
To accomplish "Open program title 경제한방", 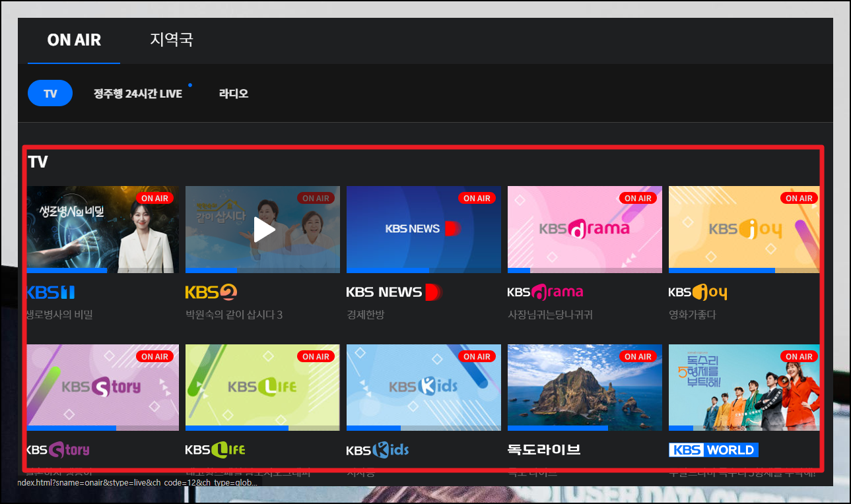I will tap(365, 315).
